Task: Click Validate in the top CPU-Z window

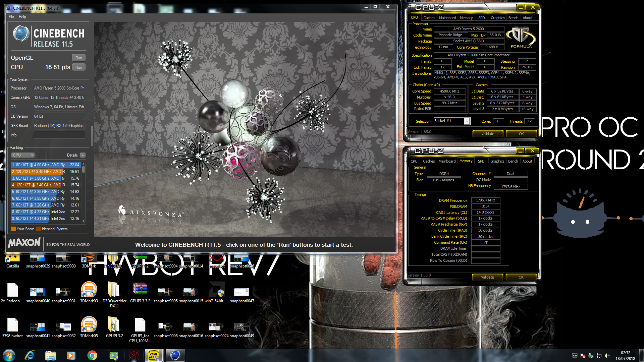Action: 488,134
